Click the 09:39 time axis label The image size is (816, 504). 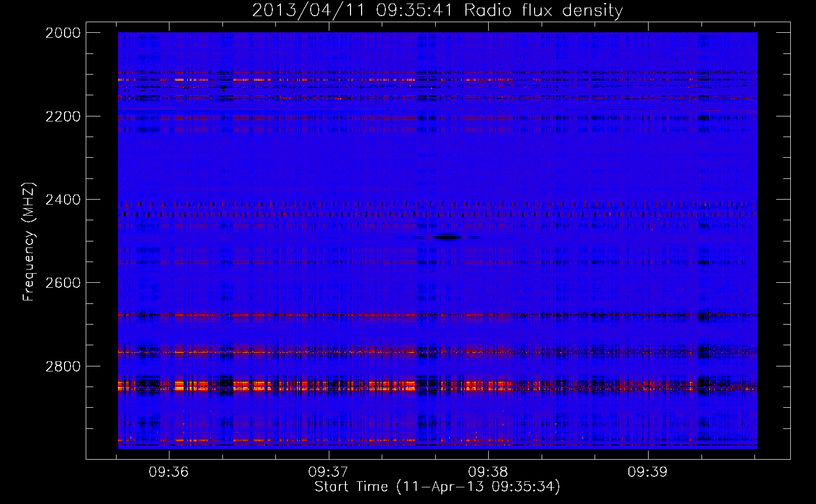pyautogui.click(x=648, y=472)
